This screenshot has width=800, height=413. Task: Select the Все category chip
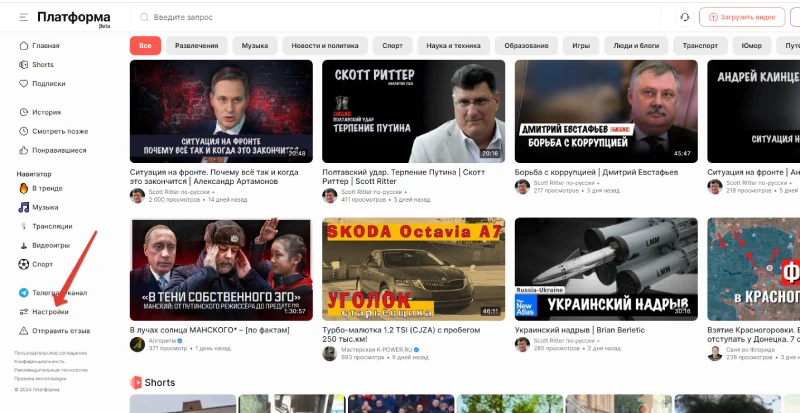(145, 45)
